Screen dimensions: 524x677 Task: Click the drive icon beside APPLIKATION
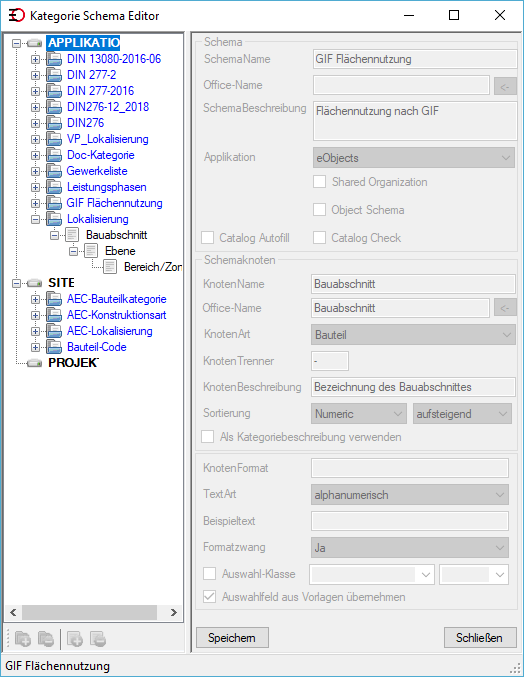35,43
